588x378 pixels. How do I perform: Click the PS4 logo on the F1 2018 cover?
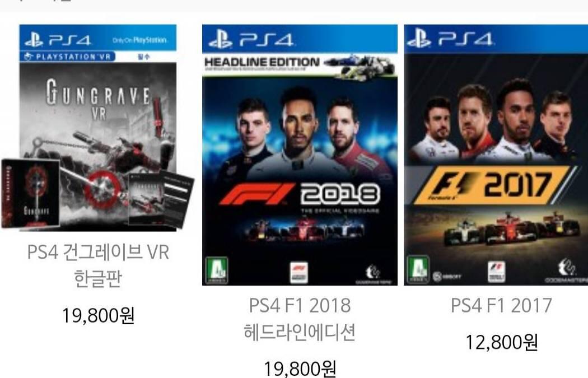251,40
